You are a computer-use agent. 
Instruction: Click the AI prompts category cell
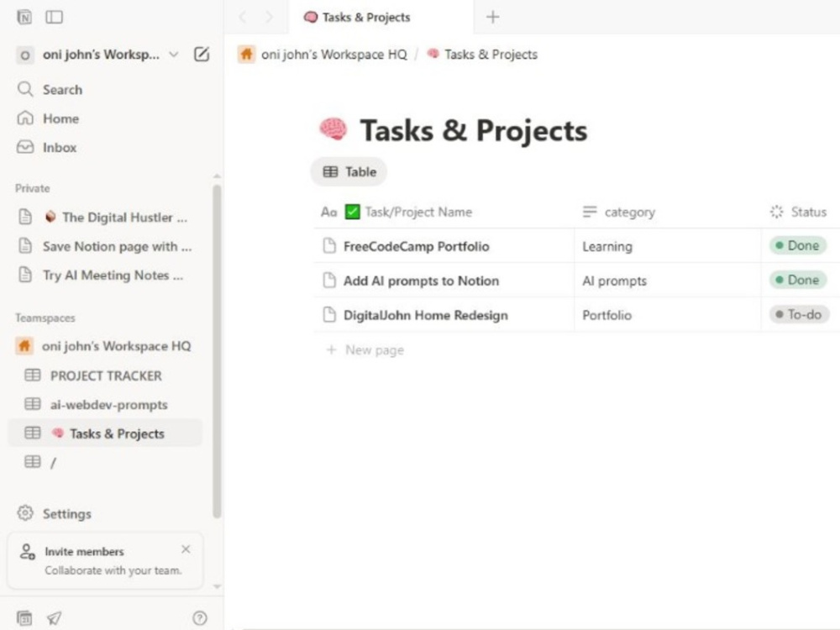click(x=668, y=281)
